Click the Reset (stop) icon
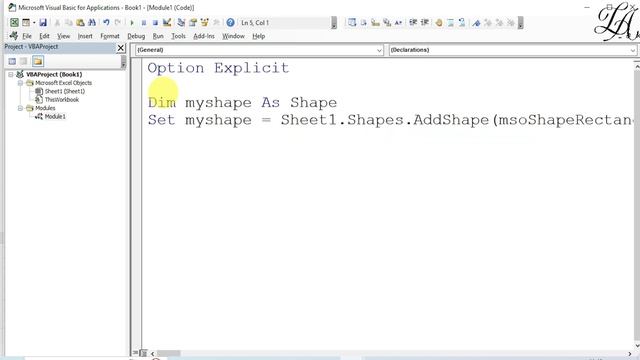 click(x=155, y=22)
